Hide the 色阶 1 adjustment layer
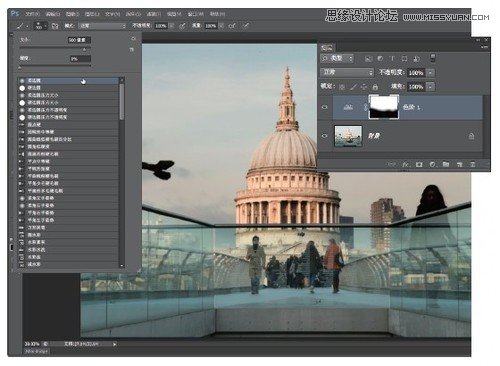Viewport: 500px width, 366px height. (325, 107)
